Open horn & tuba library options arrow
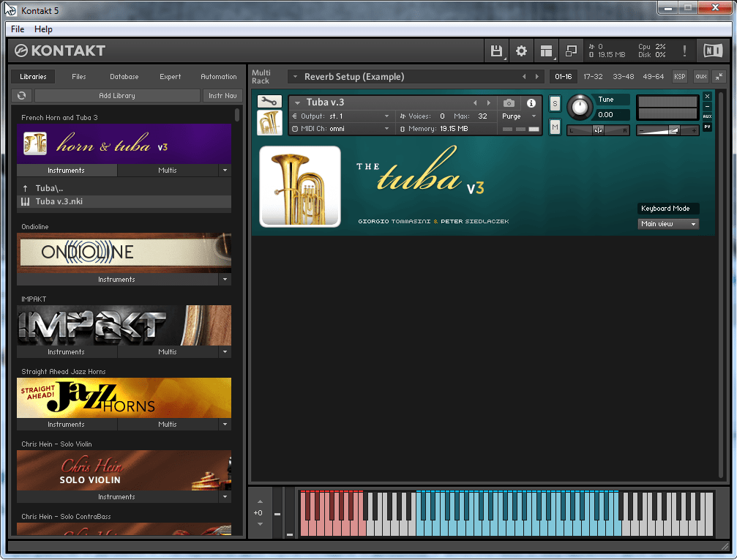 225,171
